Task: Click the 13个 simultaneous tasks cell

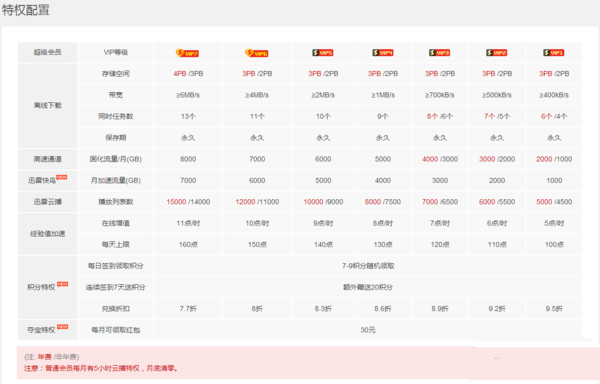Action: pos(188,116)
